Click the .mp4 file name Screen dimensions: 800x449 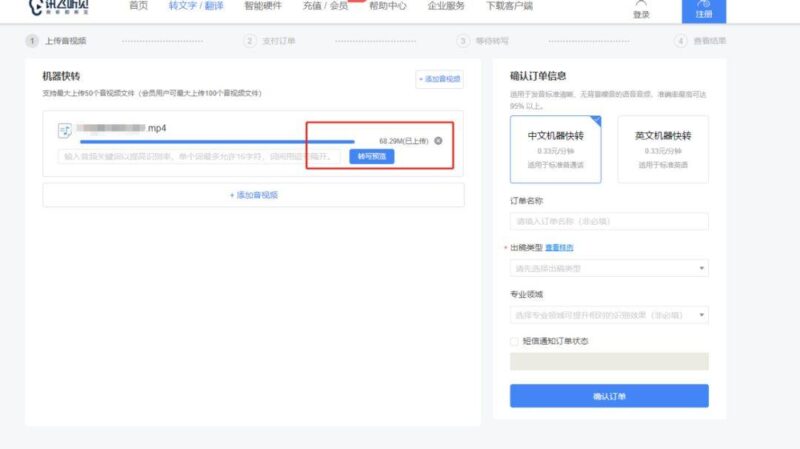click(121, 128)
